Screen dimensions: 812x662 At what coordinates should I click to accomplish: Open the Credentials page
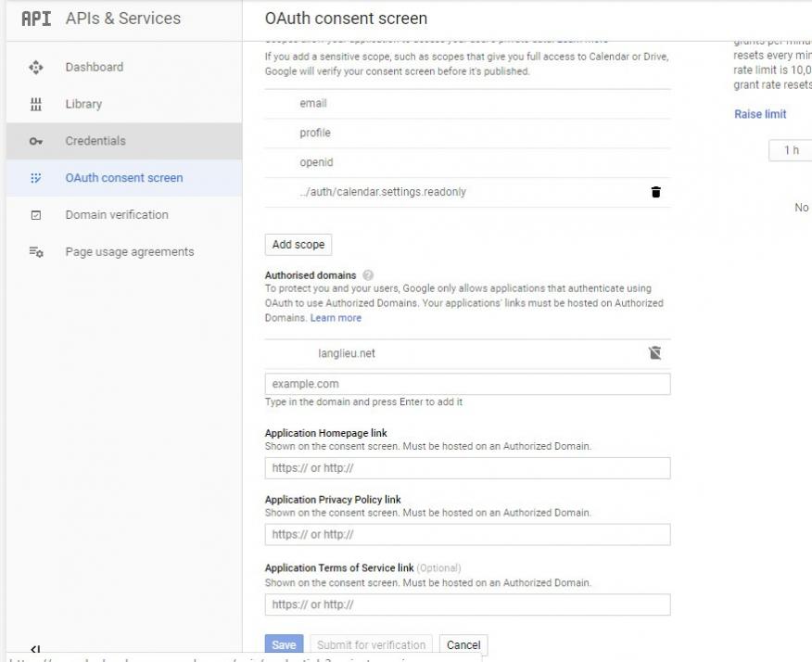95,141
